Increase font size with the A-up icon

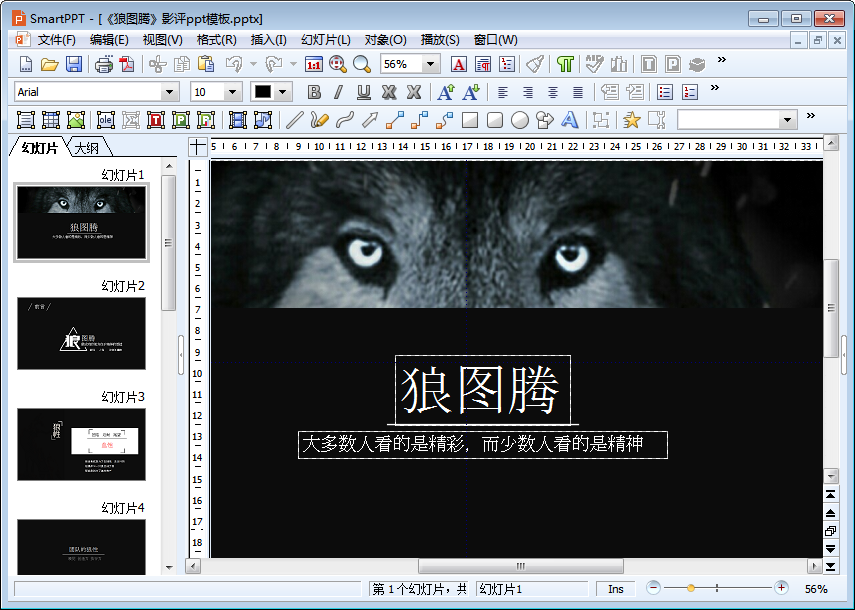446,92
